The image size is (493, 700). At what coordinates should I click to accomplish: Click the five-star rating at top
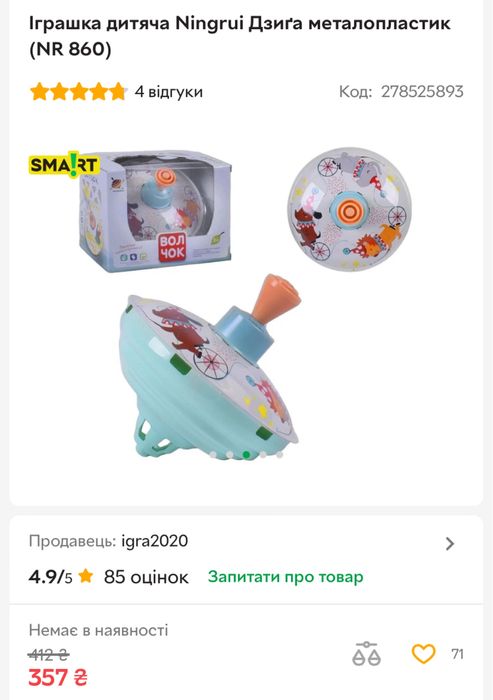click(x=78, y=92)
